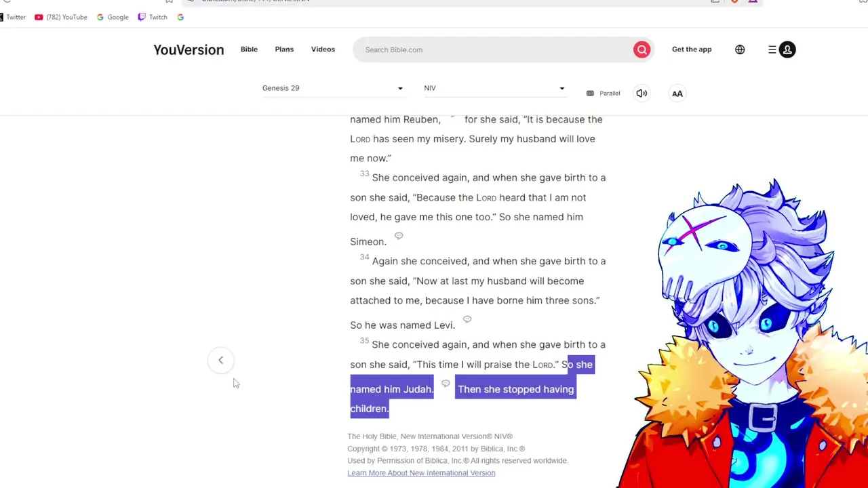Click "Used by Permission of Biblica" line

click(x=458, y=461)
